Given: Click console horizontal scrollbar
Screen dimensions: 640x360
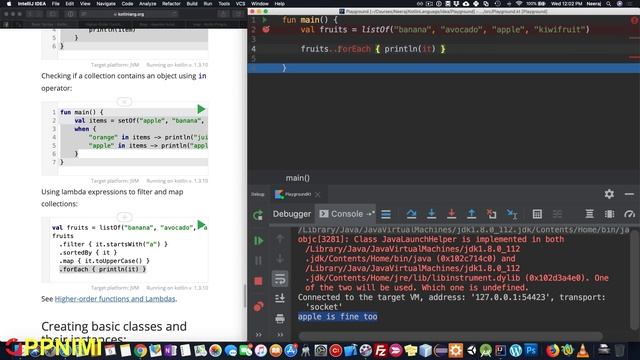Looking at the screenshot, I should click(x=451, y=336).
